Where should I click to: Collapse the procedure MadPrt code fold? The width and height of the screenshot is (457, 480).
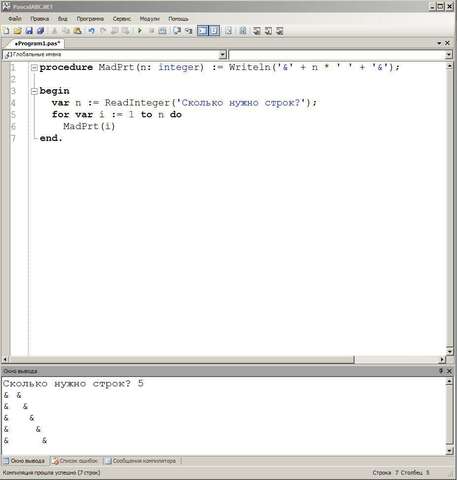coord(34,68)
